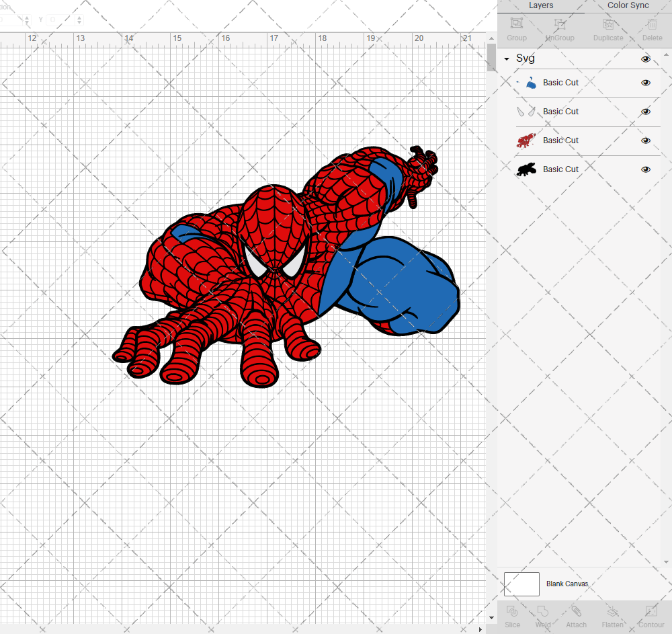Select the black silhouette Basic Cut layer thumbnail
This screenshot has width=672, height=634.
(x=526, y=169)
